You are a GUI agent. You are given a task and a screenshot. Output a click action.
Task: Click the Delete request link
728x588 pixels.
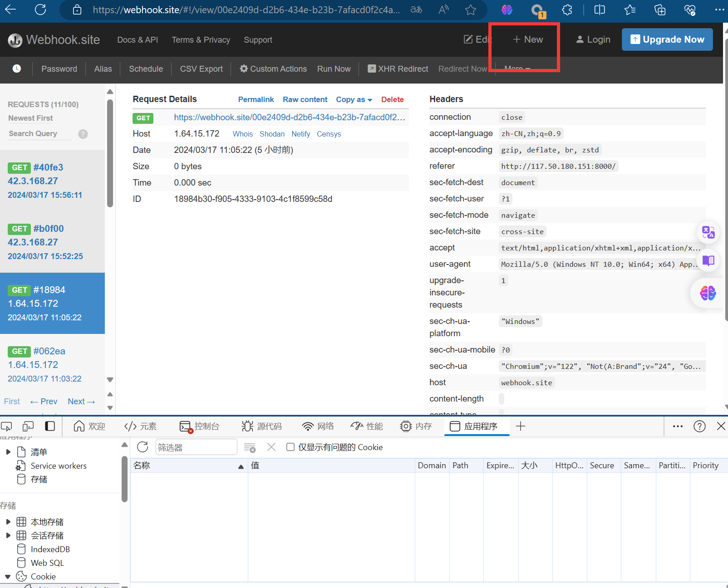(392, 99)
